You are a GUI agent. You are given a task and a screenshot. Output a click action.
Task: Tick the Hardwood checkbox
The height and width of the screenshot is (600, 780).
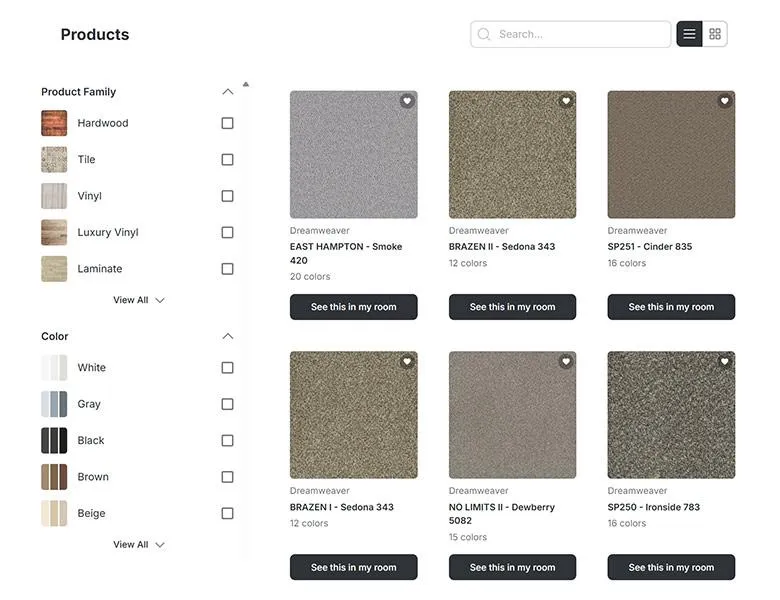pyautogui.click(x=227, y=123)
